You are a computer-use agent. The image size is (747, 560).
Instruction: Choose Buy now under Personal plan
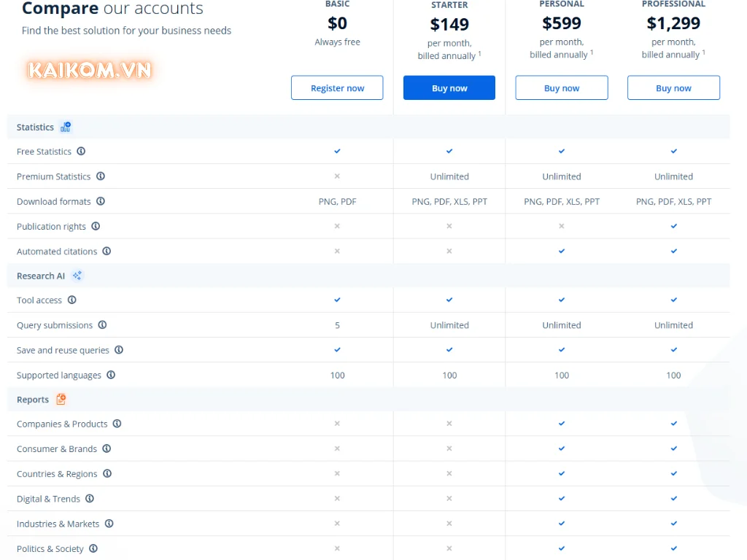pos(561,88)
